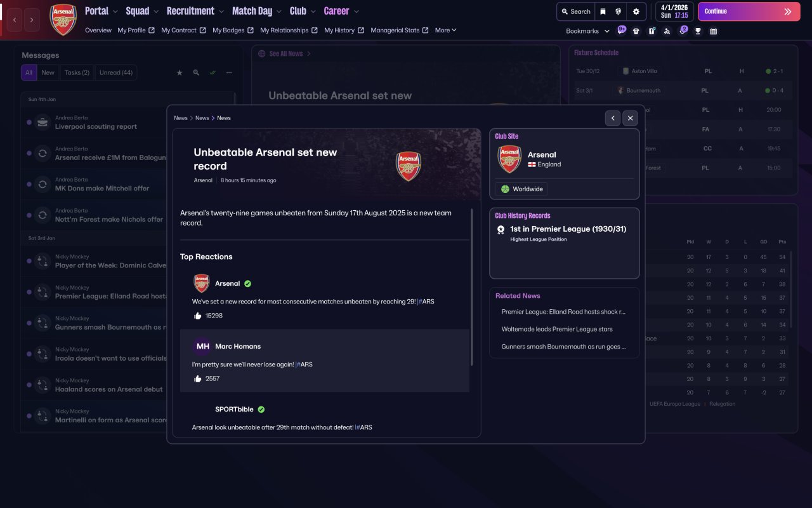The image size is (812, 508).
Task: Go back using the news popup arrow
Action: [612, 118]
